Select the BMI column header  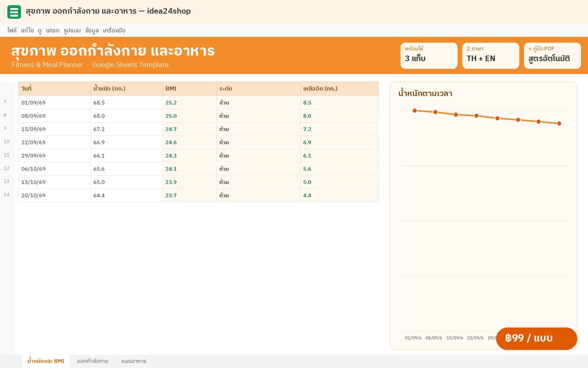[190, 89]
